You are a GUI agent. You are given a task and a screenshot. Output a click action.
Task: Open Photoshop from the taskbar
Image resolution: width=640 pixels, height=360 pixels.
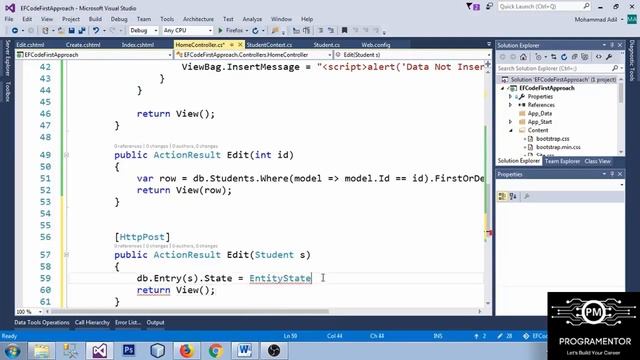[x=129, y=351]
